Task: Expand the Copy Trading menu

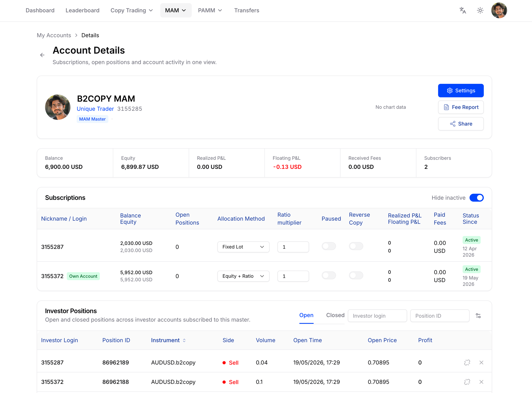Action: 132,10
